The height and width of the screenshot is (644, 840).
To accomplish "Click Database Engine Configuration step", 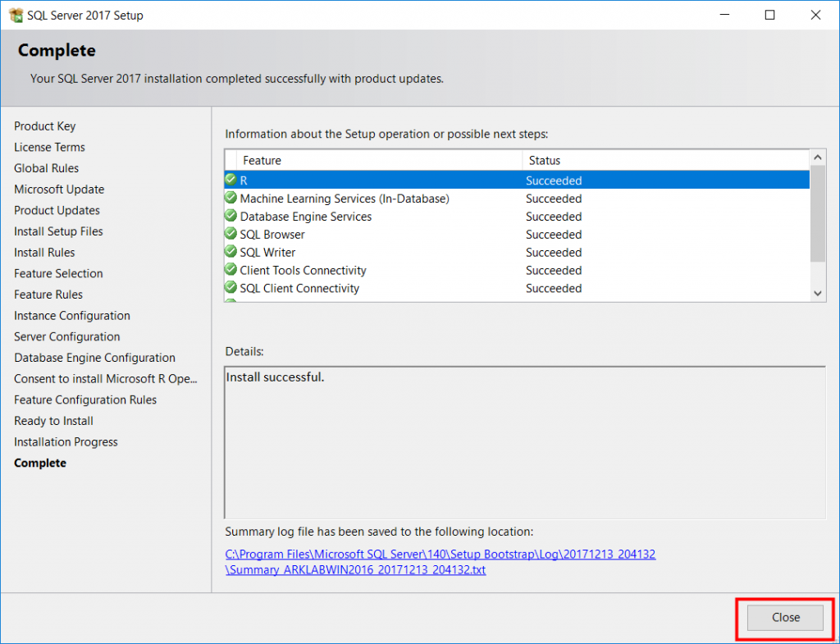I will pyautogui.click(x=95, y=358).
